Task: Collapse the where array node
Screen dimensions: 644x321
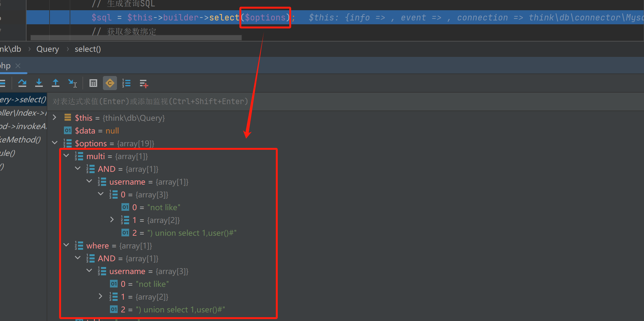Action: [66, 245]
